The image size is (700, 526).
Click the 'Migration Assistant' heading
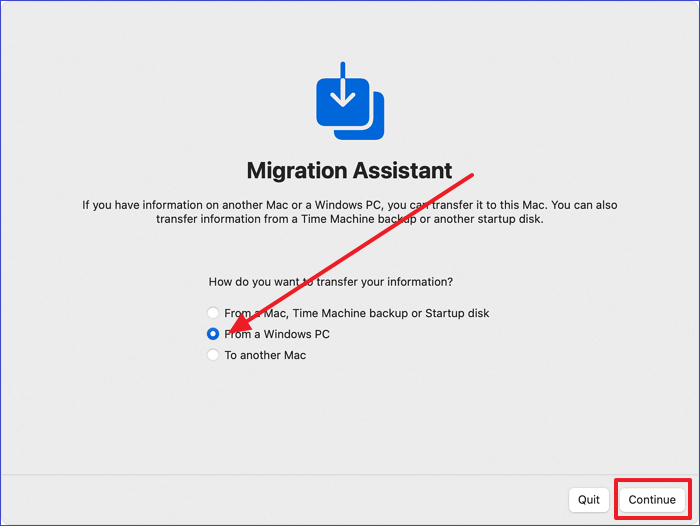coord(349,170)
